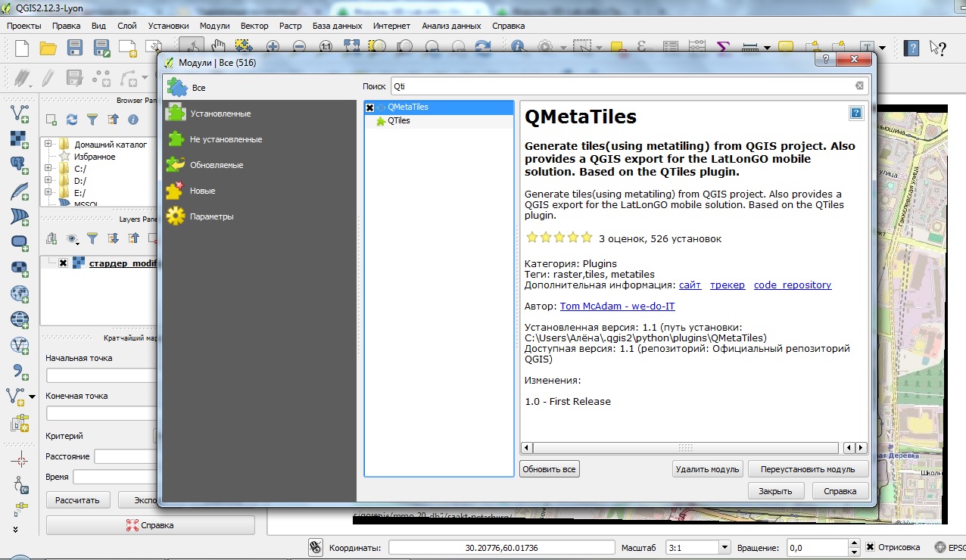Toggle the QMetaTiles plugin checkbox

point(370,107)
